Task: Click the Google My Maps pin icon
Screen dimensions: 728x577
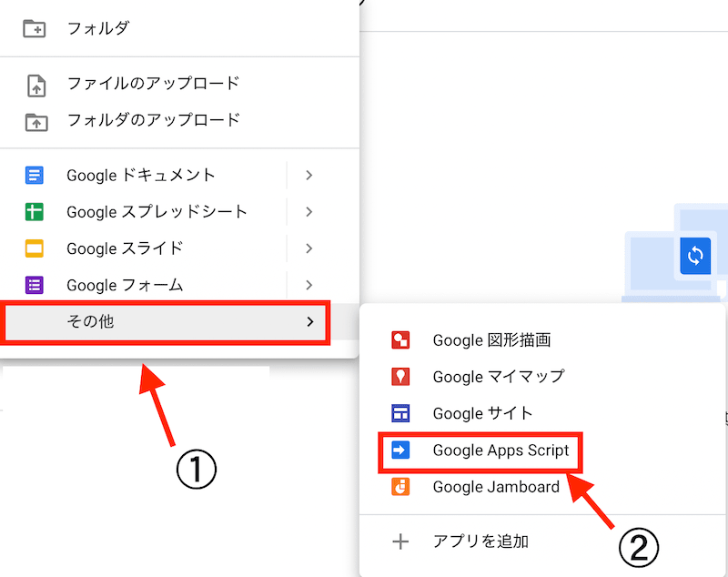Action: coord(400,377)
